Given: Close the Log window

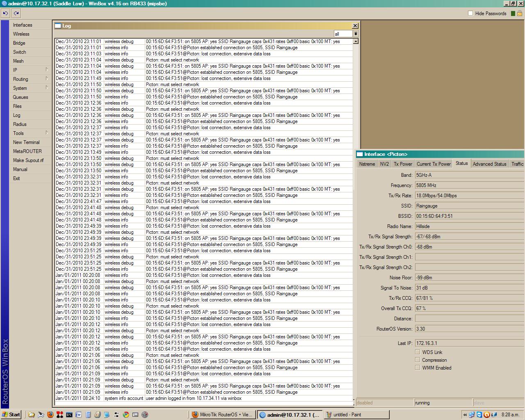Looking at the screenshot, I should point(355,25).
